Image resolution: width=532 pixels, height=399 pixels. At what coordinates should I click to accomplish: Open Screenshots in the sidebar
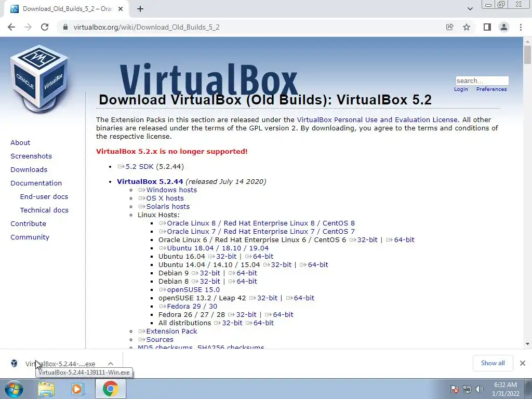pyautogui.click(x=31, y=156)
